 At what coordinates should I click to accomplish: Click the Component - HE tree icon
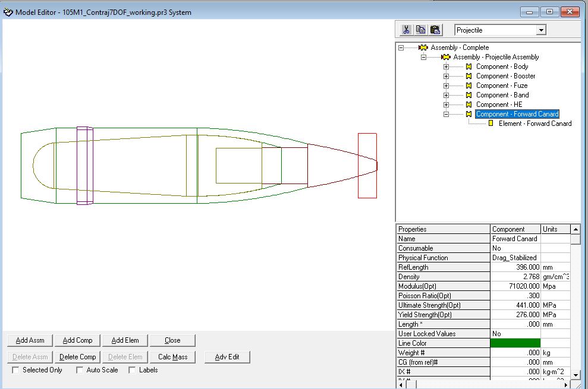tap(468, 105)
